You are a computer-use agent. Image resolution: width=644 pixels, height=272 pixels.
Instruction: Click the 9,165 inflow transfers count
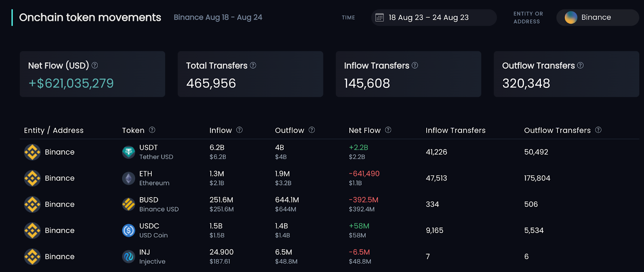(x=435, y=231)
